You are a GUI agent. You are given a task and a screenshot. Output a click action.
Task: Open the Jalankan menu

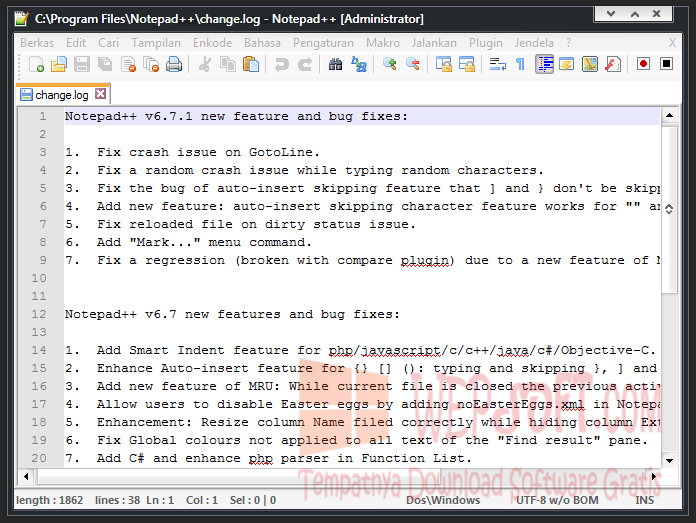[x=434, y=43]
